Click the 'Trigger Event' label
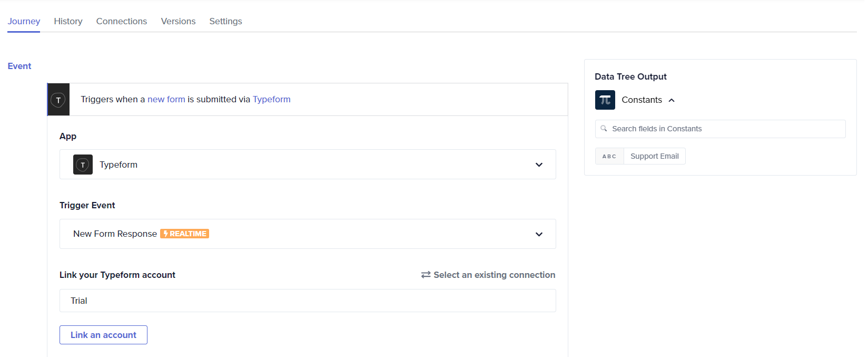The width and height of the screenshot is (868, 357). (x=87, y=205)
